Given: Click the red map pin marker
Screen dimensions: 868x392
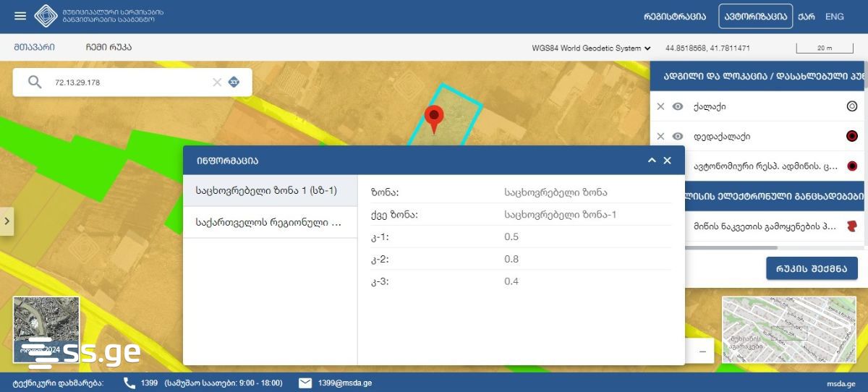Looking at the screenshot, I should 433,119.
